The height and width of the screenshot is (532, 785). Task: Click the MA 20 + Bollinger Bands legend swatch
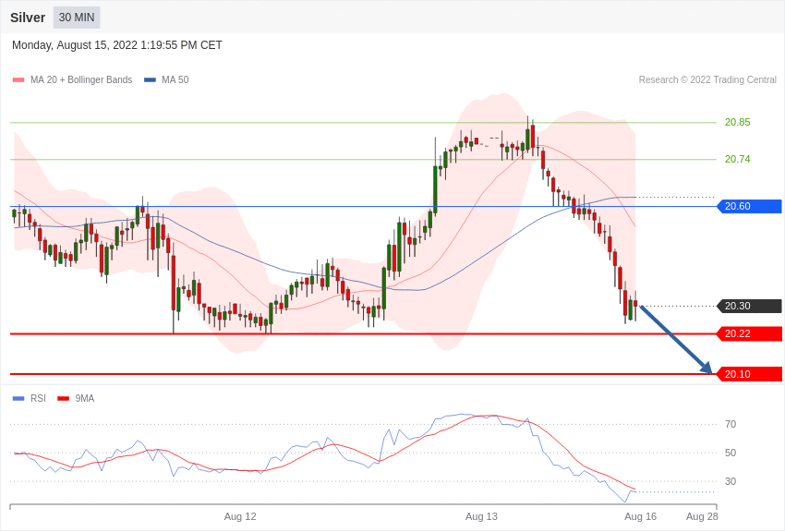(x=18, y=80)
